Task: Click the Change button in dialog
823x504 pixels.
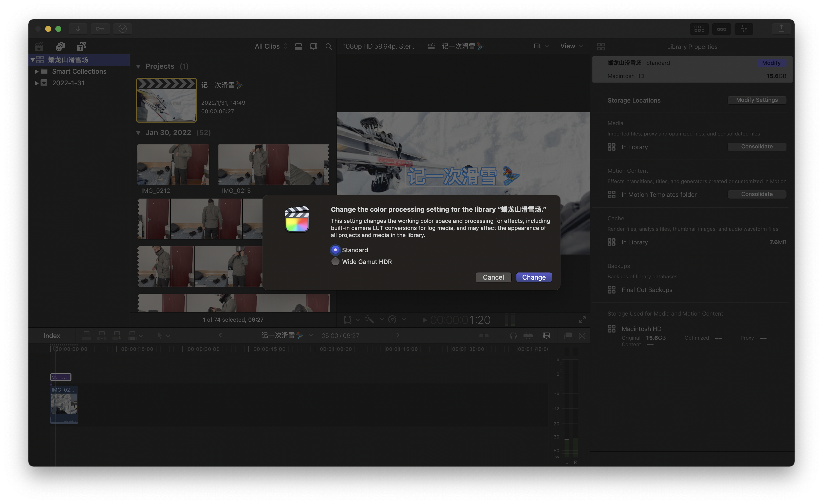Action: 533,277
